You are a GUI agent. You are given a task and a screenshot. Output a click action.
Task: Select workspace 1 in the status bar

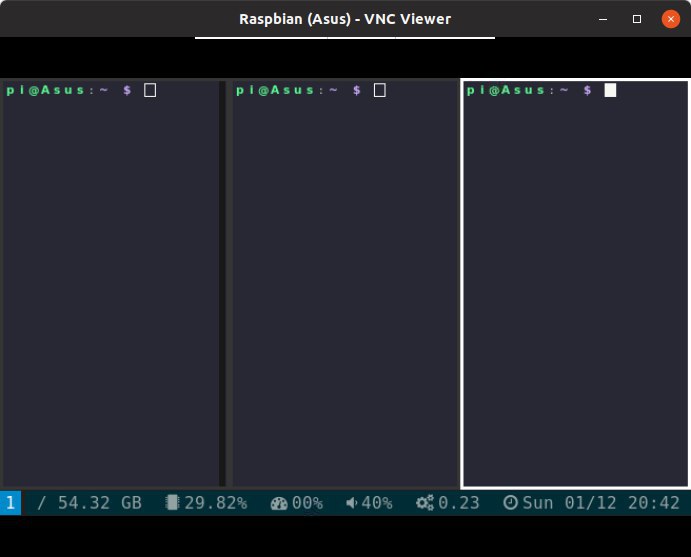tap(10, 503)
